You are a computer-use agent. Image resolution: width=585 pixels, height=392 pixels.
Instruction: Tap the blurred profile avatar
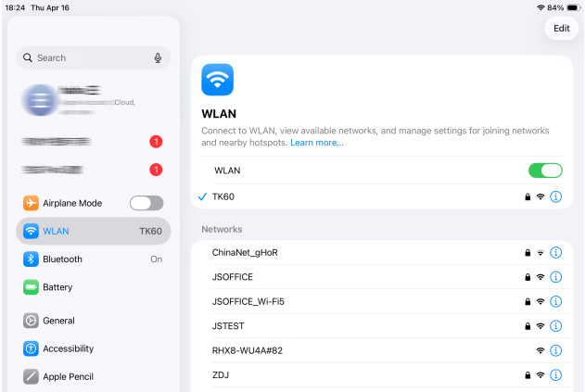pyautogui.click(x=40, y=100)
